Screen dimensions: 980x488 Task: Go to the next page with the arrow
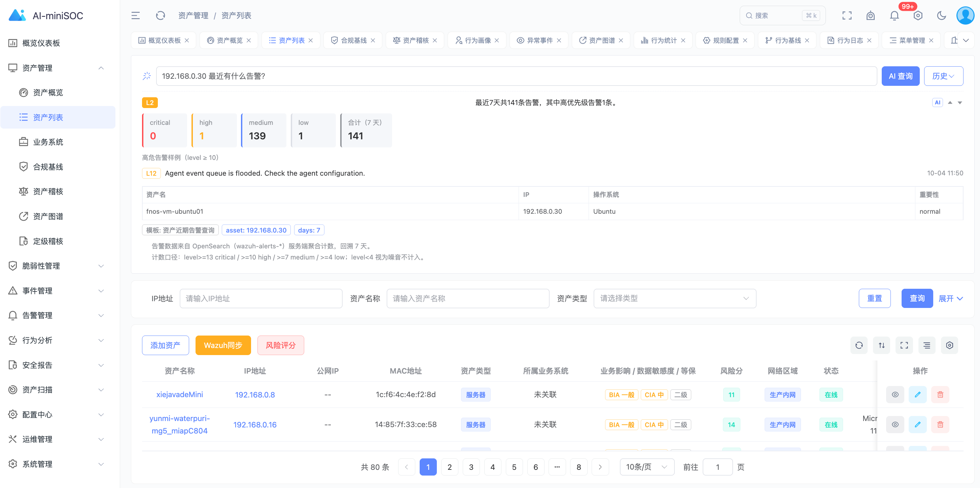(600, 467)
